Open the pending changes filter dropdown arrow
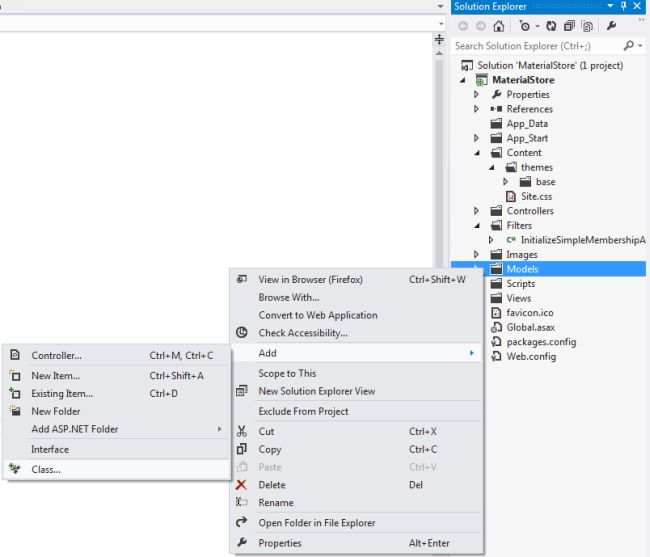The image size is (650, 557). (537, 27)
